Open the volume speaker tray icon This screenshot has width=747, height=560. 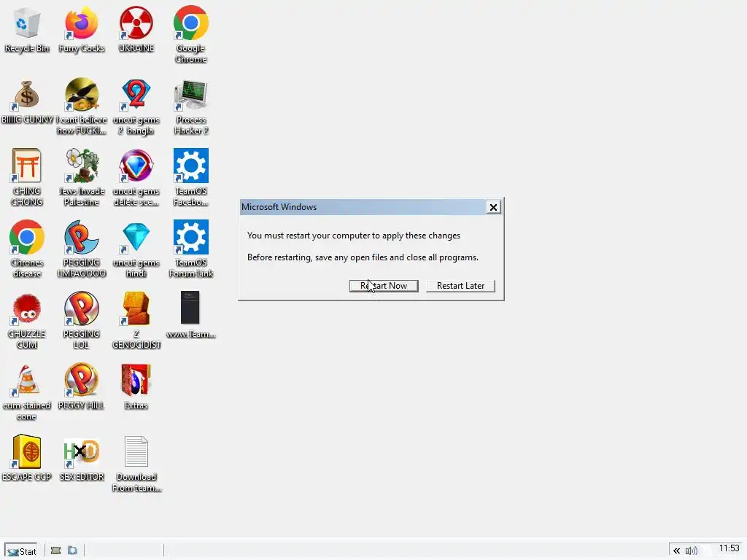(x=692, y=551)
